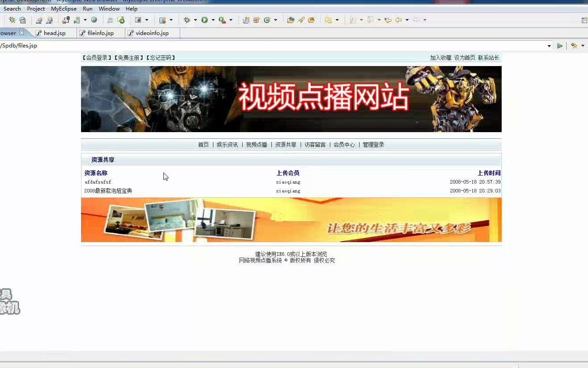Click the new Java class green C icon
Viewport: 588px width, 368px height.
(267, 20)
